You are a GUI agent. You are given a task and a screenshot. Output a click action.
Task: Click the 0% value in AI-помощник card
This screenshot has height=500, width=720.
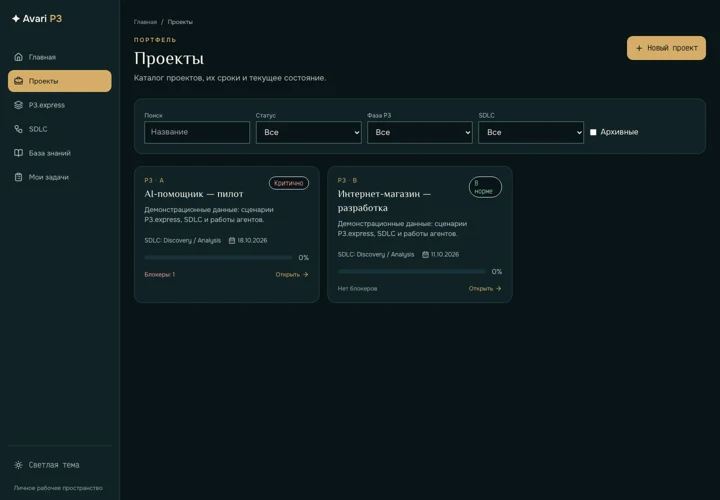[x=304, y=258]
